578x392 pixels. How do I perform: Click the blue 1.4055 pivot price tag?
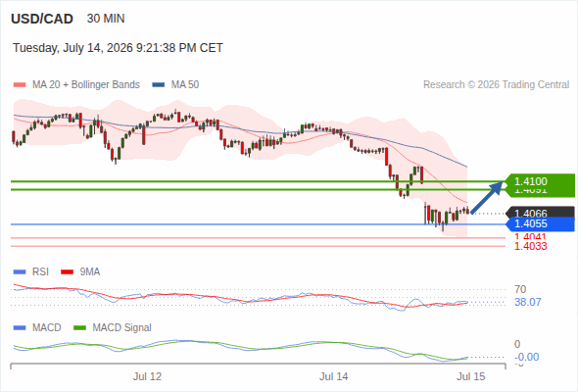point(540,223)
